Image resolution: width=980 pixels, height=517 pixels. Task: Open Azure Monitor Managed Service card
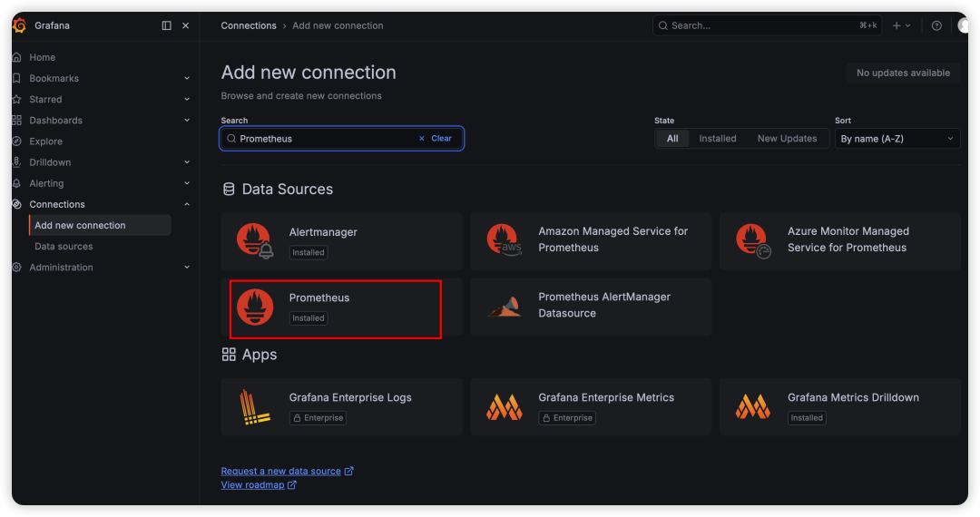(x=839, y=241)
